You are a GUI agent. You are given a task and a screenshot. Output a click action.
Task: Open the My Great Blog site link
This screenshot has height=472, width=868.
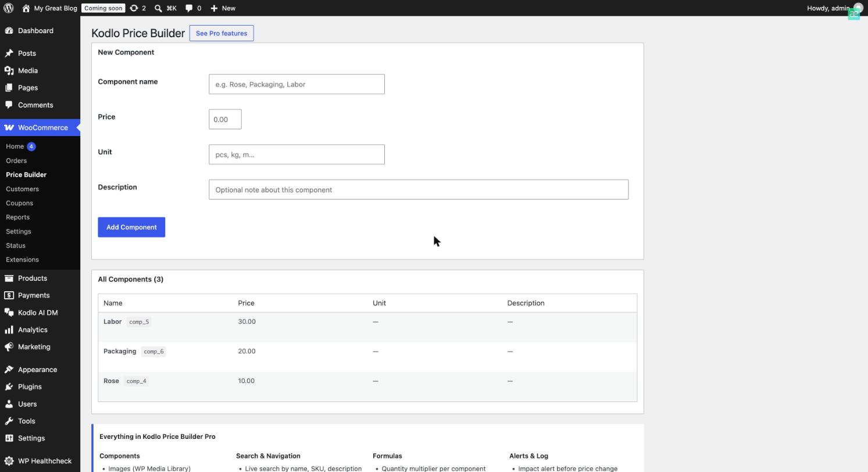[56, 8]
